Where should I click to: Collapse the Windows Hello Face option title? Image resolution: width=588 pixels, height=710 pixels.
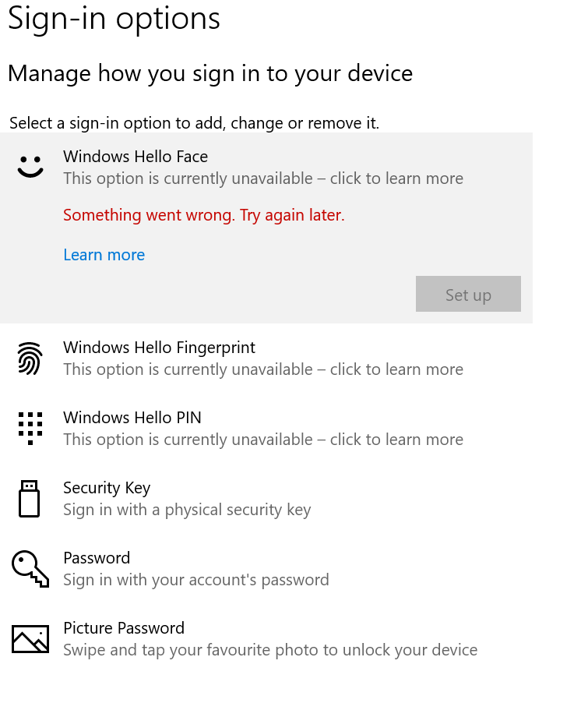[136, 157]
